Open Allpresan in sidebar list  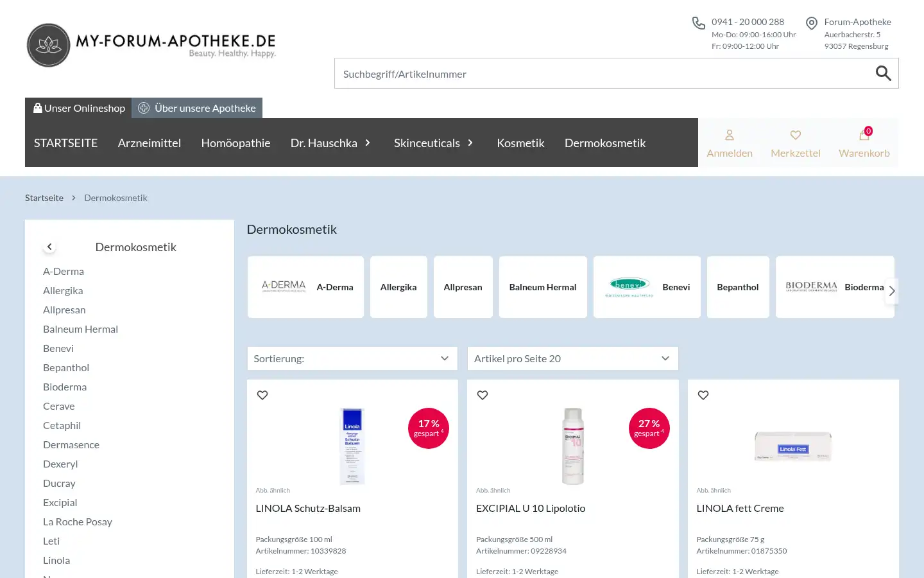tap(64, 310)
